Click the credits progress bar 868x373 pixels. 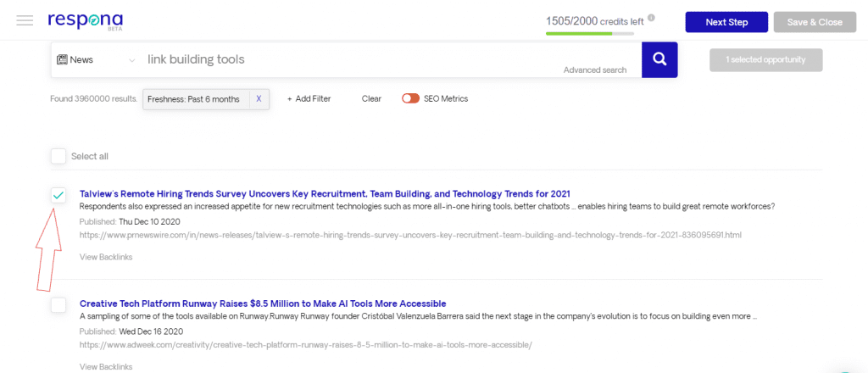pos(590,33)
